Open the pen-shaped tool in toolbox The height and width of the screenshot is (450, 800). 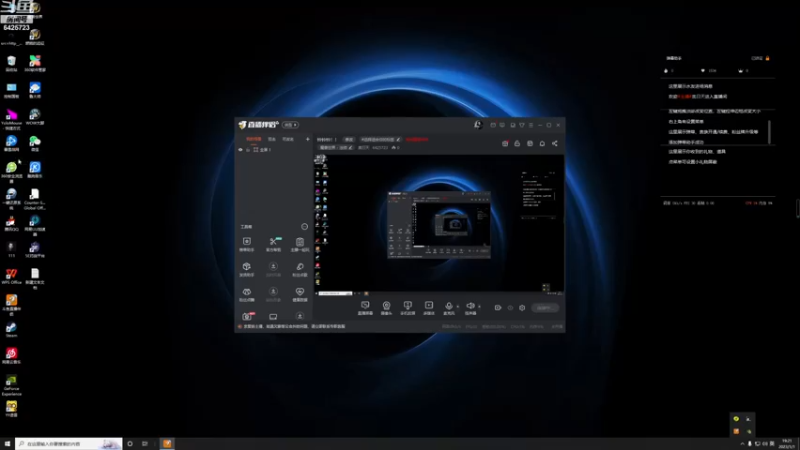pos(300,269)
